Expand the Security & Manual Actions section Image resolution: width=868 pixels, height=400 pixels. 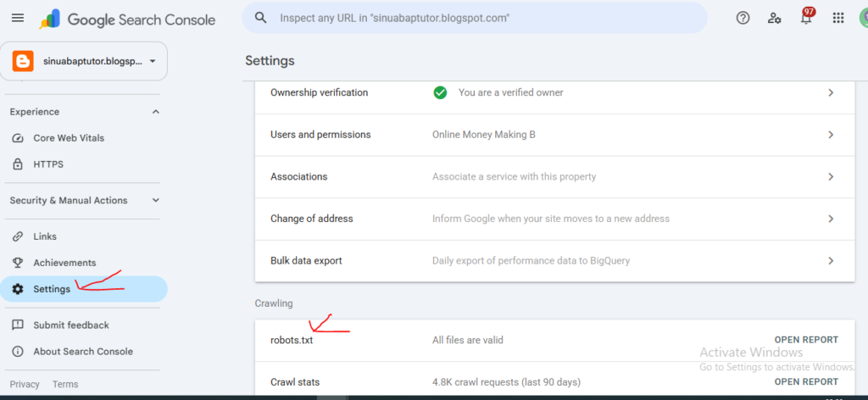pos(156,200)
